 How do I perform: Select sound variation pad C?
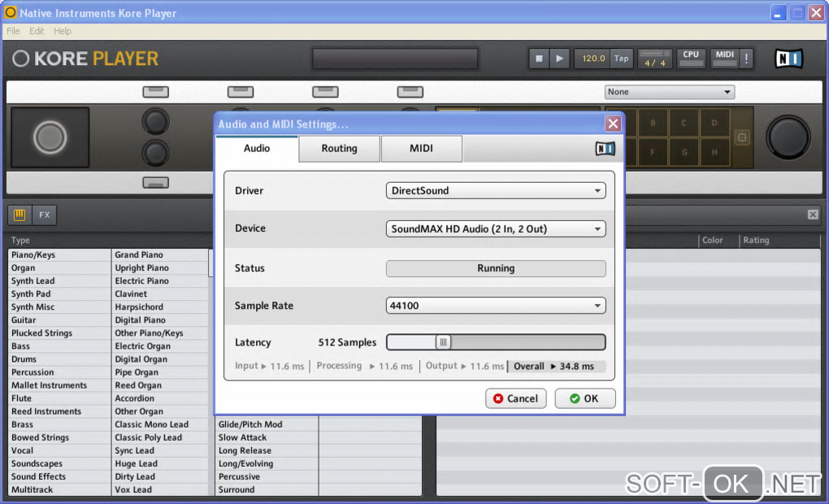pyautogui.click(x=684, y=123)
